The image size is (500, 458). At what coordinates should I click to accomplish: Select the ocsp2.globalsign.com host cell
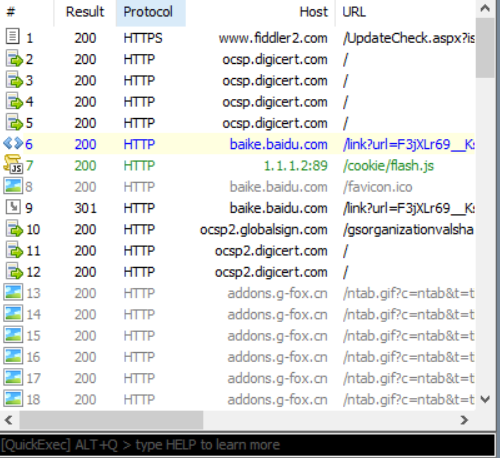[264, 230]
